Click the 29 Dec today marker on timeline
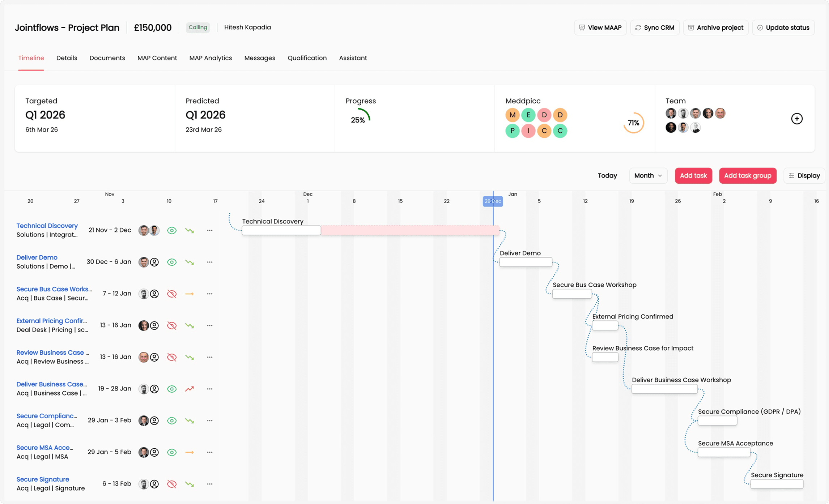 coord(493,201)
